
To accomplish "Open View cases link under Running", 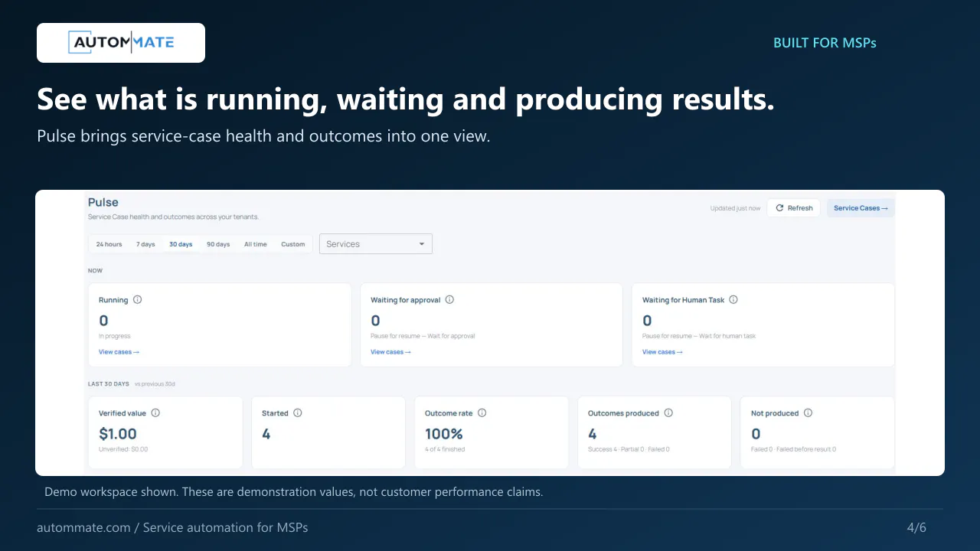I will click(x=119, y=352).
